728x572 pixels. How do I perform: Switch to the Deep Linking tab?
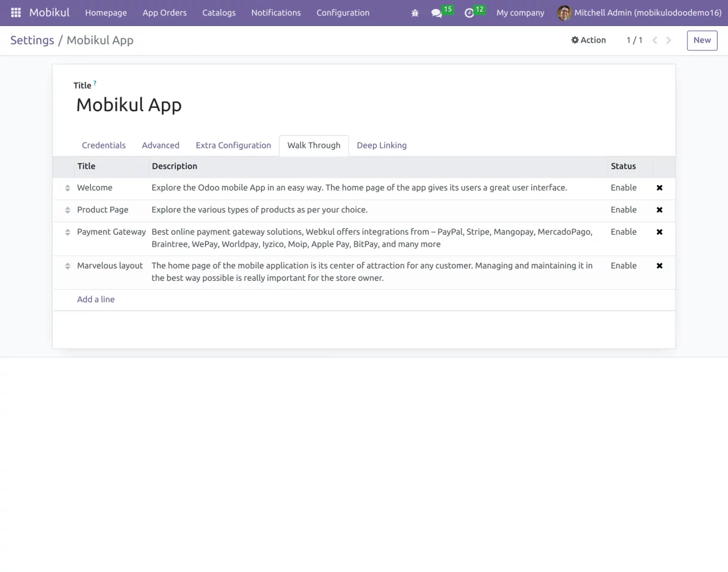click(x=382, y=146)
